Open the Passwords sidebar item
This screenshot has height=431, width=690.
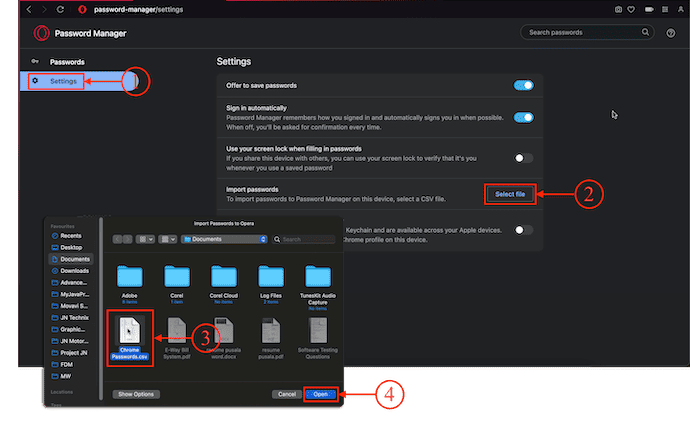pyautogui.click(x=67, y=62)
